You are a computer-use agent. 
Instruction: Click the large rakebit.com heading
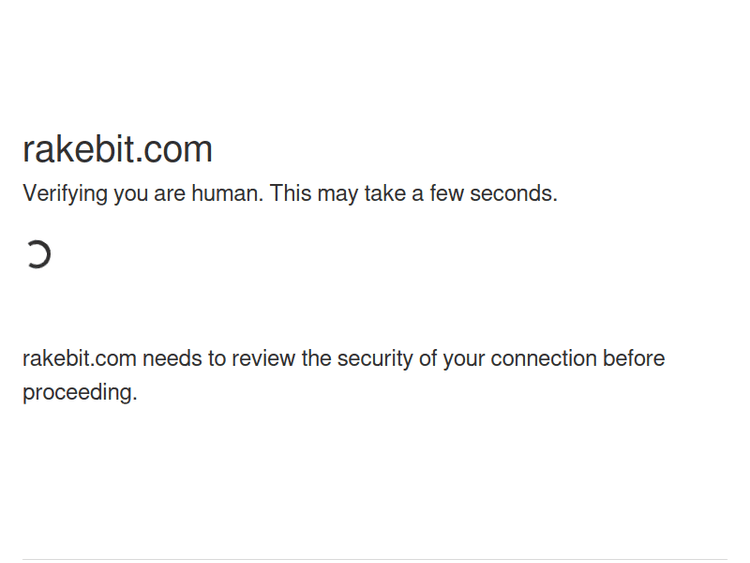pos(117,149)
